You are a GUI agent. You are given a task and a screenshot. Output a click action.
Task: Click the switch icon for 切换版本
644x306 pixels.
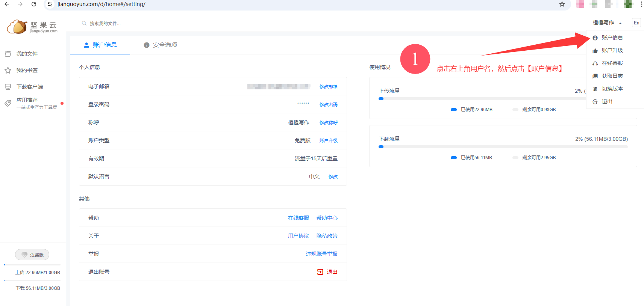pos(595,89)
